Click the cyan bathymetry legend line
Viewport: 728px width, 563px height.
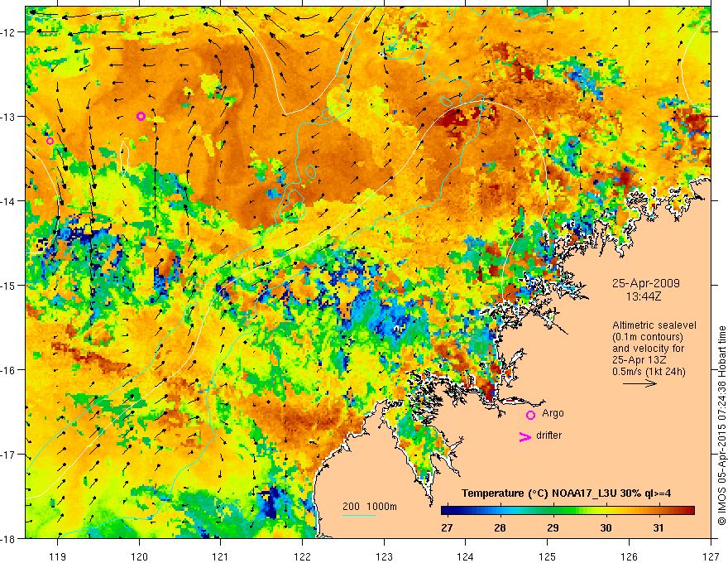pyautogui.click(x=359, y=515)
